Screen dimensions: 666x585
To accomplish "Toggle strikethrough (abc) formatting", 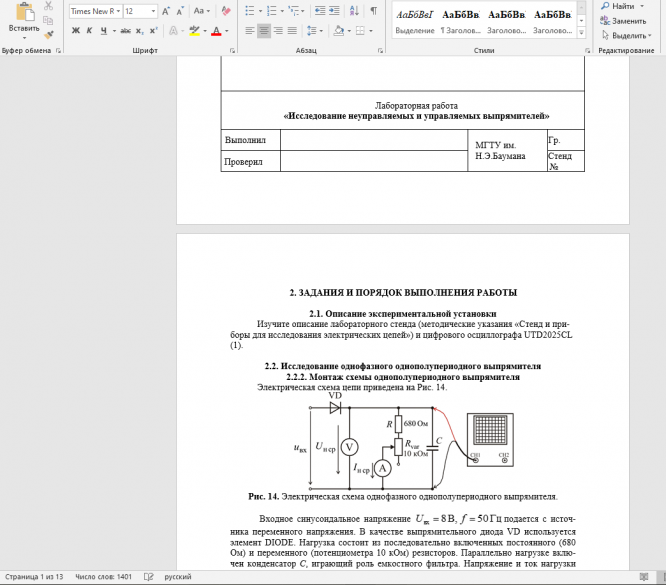I will [125, 31].
